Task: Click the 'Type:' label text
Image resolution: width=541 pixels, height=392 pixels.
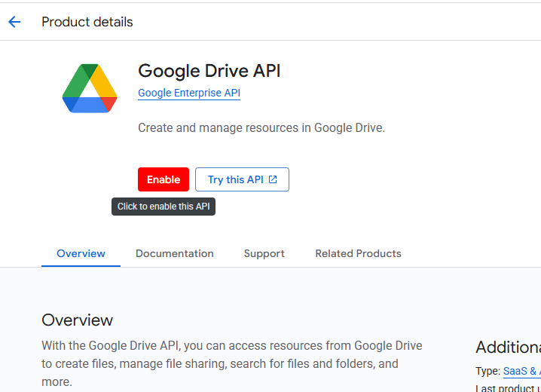Action: pos(488,371)
